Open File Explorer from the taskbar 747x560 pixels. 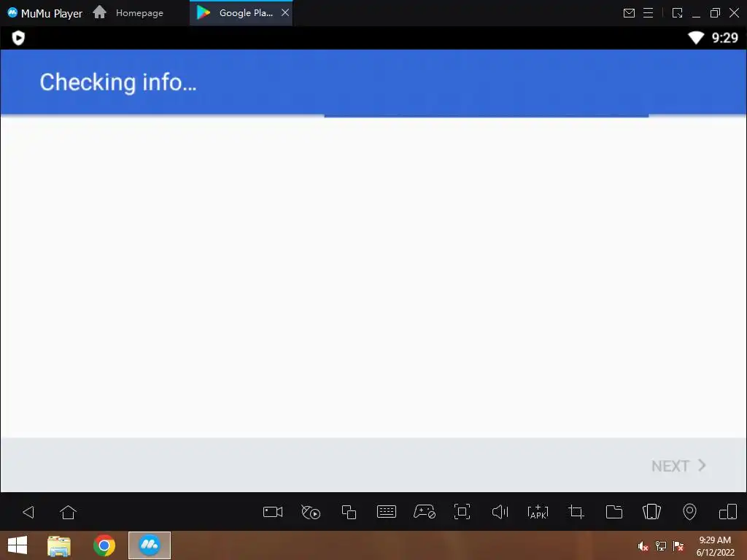59,545
